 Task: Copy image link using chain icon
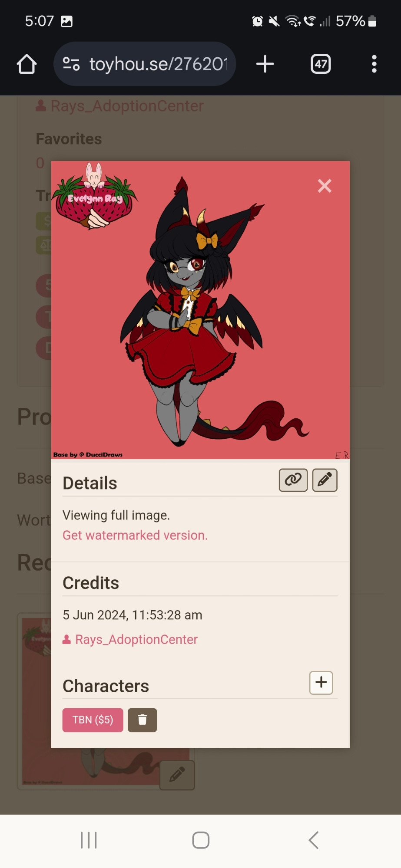point(293,480)
